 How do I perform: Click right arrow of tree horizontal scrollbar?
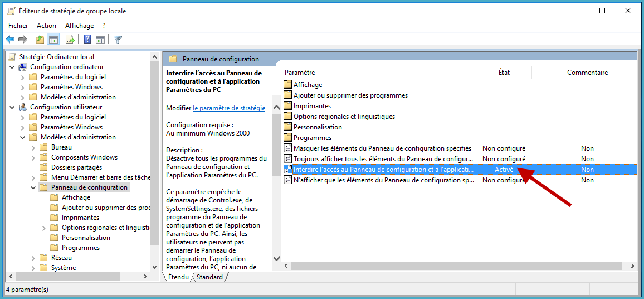tap(145, 277)
